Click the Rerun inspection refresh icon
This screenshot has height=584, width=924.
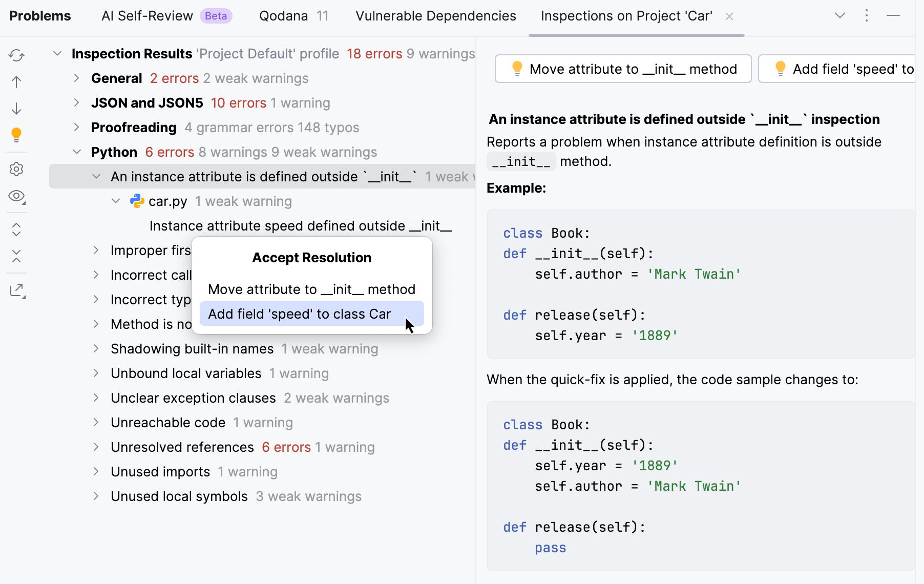16,55
